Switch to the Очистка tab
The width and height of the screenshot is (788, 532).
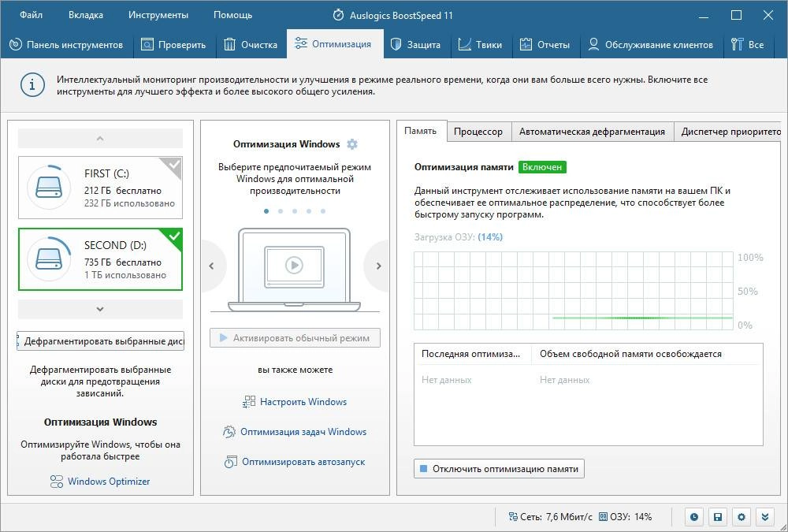(251, 45)
